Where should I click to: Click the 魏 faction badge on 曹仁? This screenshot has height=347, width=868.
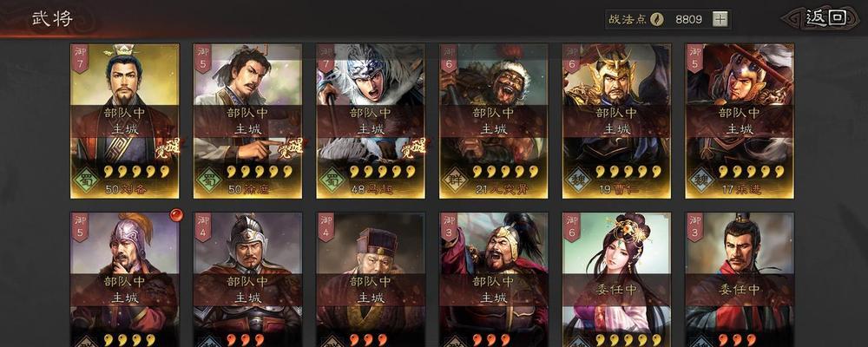point(578,179)
